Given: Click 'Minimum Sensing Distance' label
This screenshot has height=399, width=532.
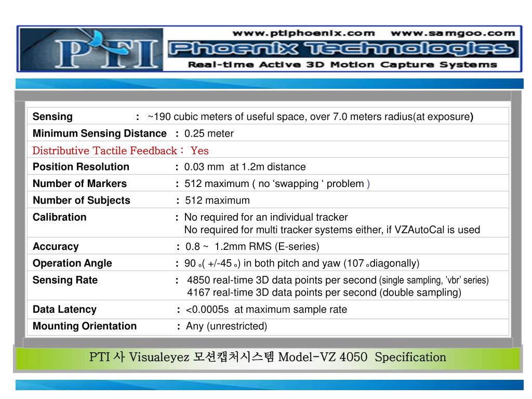Looking at the screenshot, I should pos(99,134).
